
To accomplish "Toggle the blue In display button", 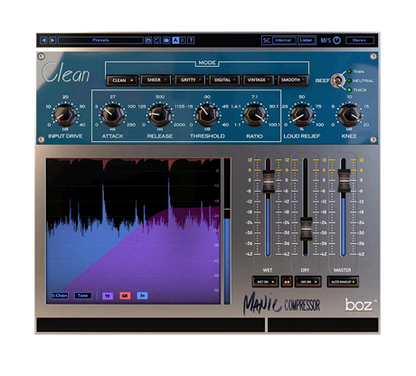I will (142, 296).
